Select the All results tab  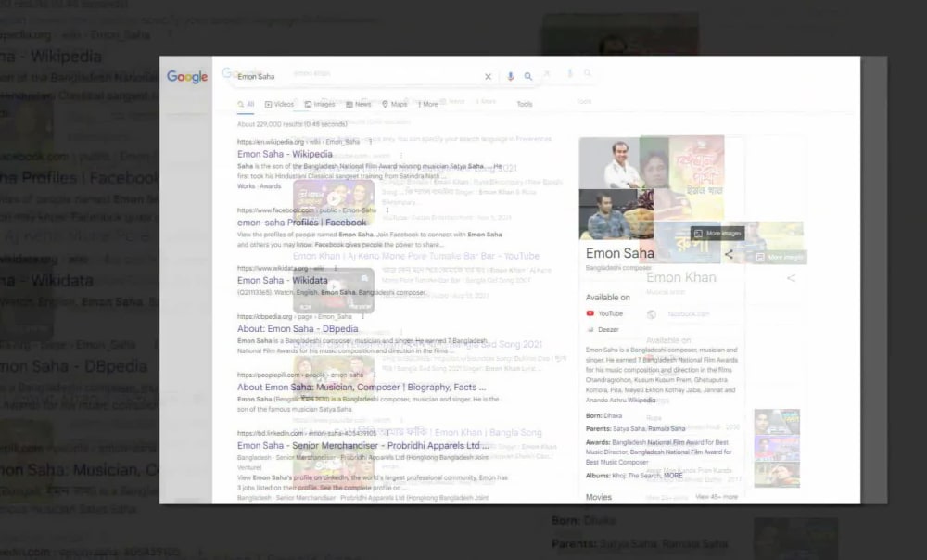point(246,104)
